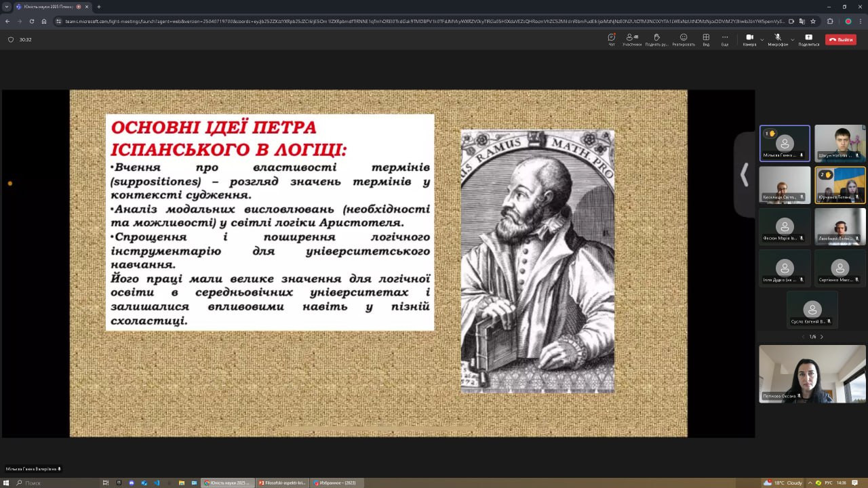The height and width of the screenshot is (488, 868).
Task: Open the Чат panel
Action: 611,39
